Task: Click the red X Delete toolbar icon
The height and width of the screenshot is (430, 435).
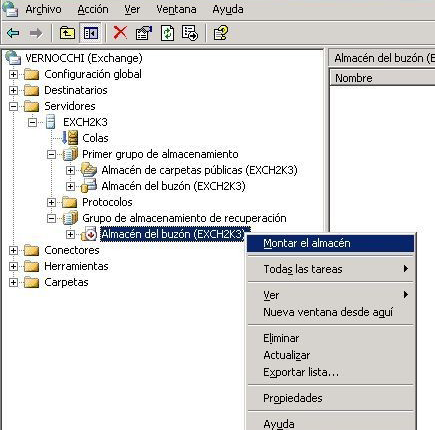Action: (x=120, y=33)
